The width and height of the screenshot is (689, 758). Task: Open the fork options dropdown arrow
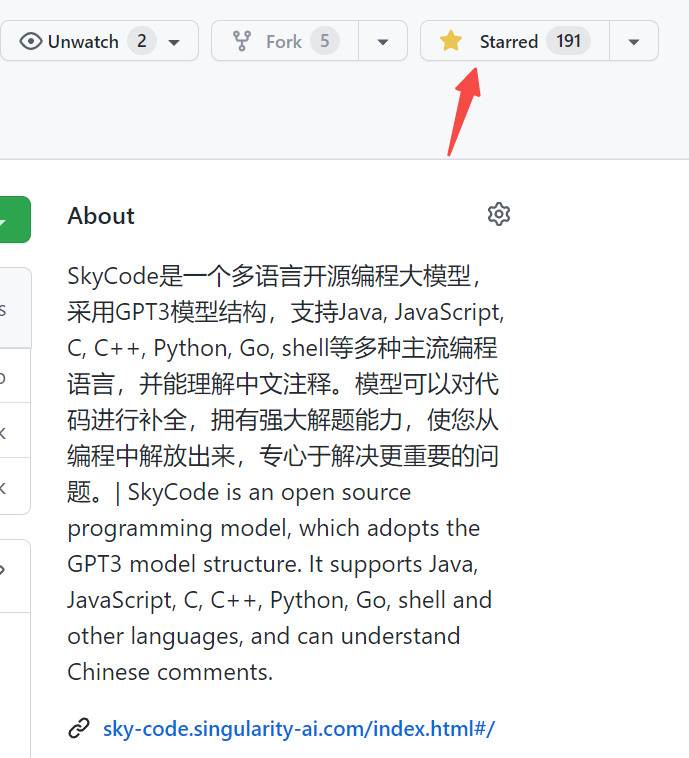click(x=383, y=42)
